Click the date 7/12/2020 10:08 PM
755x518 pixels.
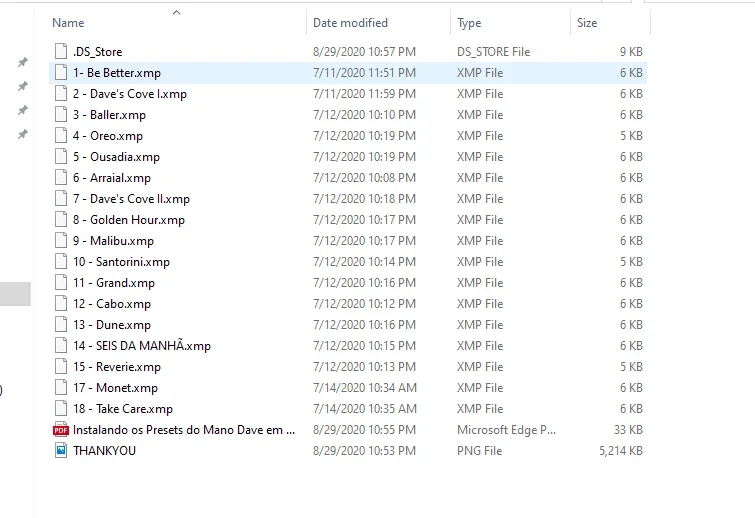(364, 178)
